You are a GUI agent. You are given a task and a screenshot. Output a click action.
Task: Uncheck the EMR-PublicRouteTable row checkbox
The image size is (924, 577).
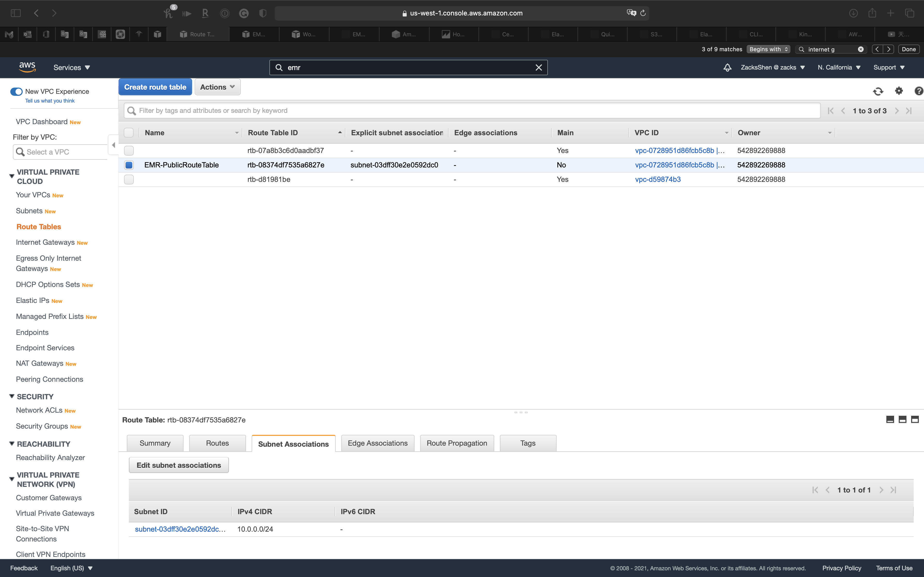click(x=129, y=165)
